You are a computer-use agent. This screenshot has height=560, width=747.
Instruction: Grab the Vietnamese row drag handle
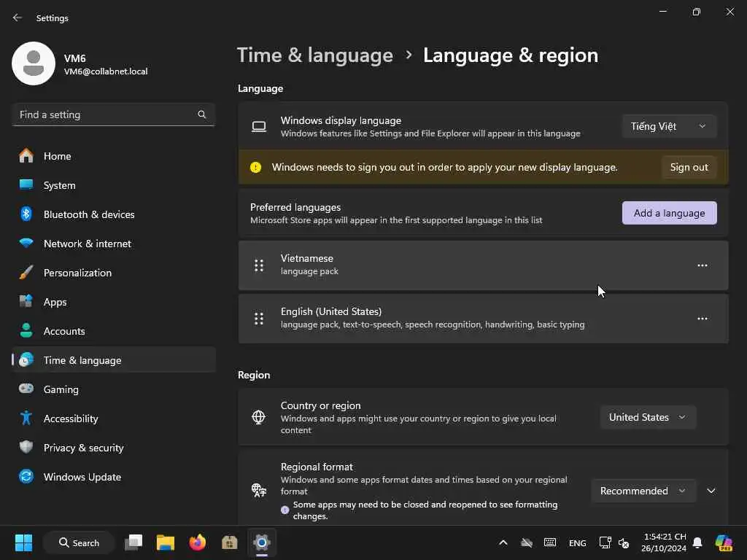pos(259,265)
